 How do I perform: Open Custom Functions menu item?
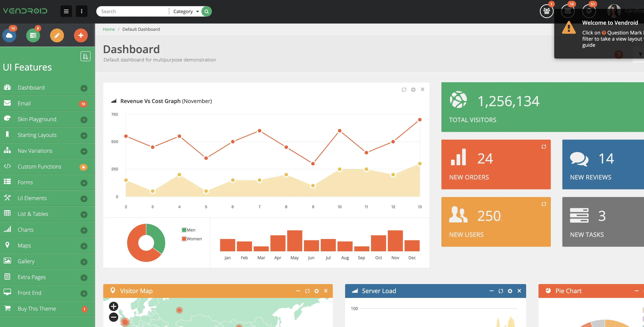pos(48,167)
